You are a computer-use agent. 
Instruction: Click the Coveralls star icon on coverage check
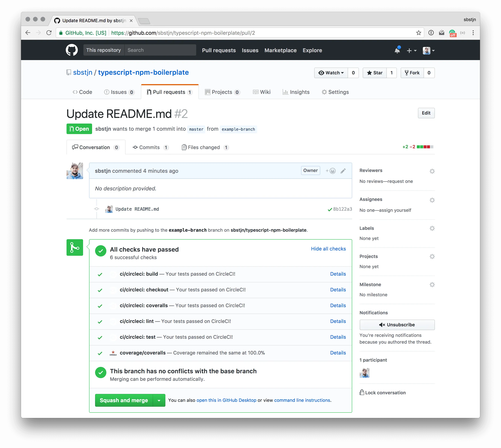[113, 353]
